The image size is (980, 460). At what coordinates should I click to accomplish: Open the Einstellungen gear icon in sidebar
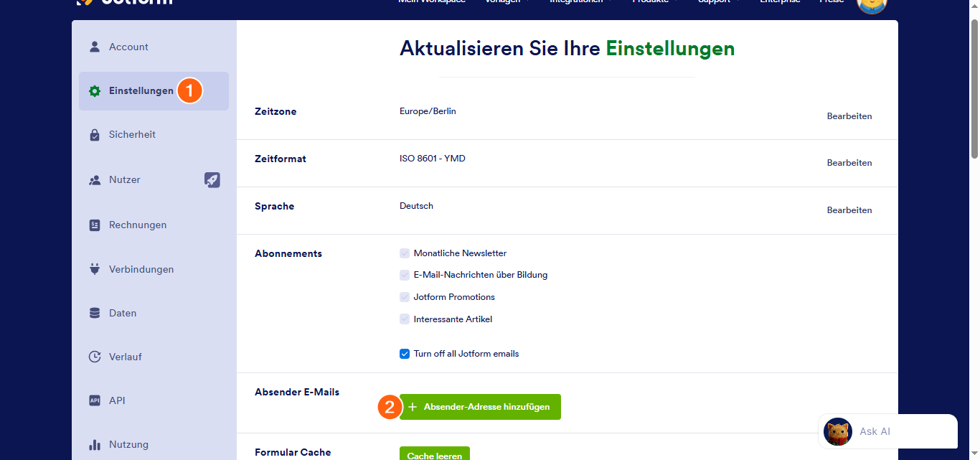pyautogui.click(x=94, y=91)
